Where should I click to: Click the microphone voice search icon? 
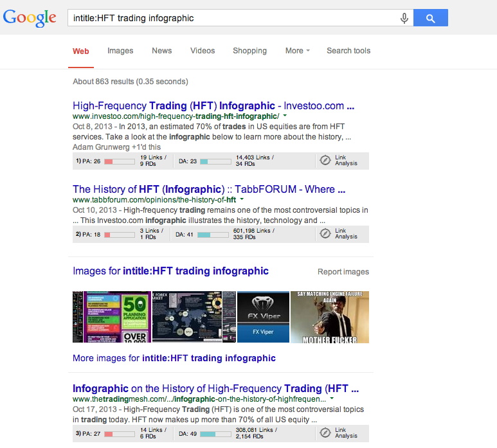404,18
